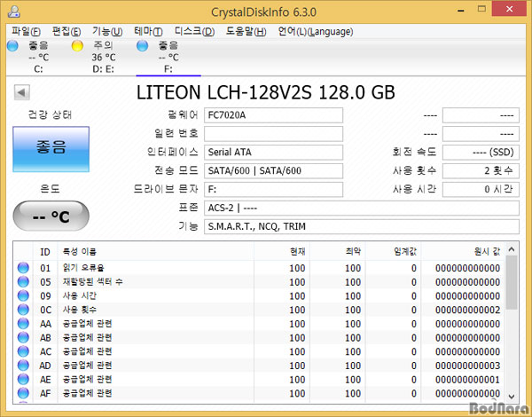Click the interface field Serial ATA
This screenshot has width=532, height=417.
(x=273, y=152)
